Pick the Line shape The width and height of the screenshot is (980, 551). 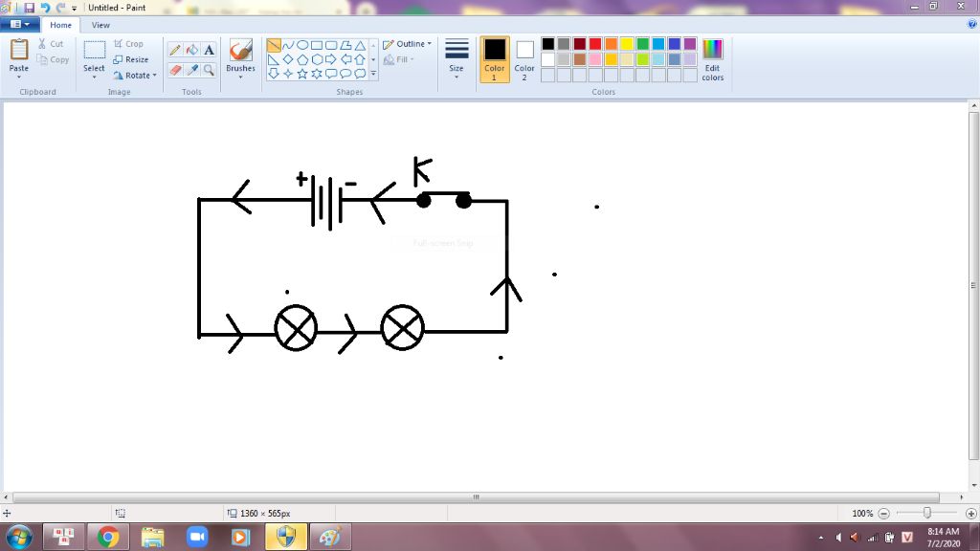(273, 46)
